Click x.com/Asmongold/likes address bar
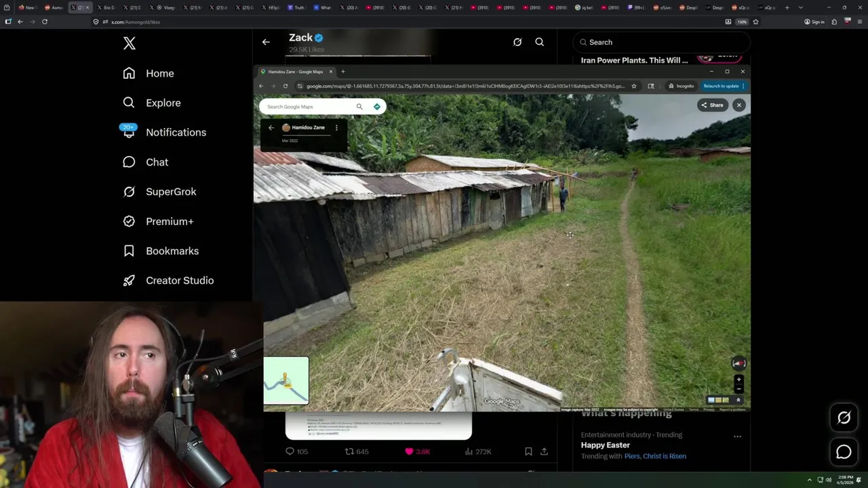Viewport: 868px width, 488px height. click(407, 22)
